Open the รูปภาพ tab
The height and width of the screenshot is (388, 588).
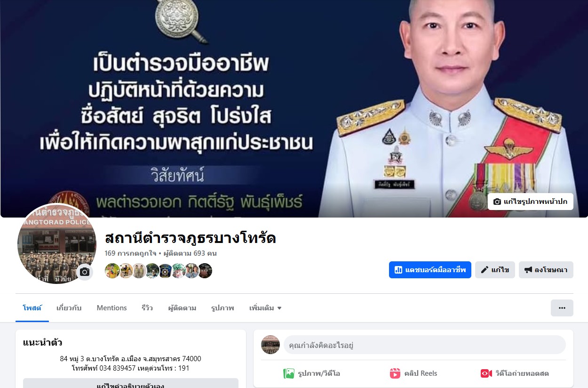222,308
